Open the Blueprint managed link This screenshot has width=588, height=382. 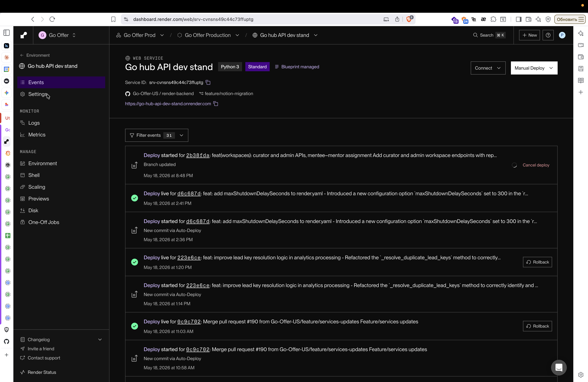coord(297,67)
